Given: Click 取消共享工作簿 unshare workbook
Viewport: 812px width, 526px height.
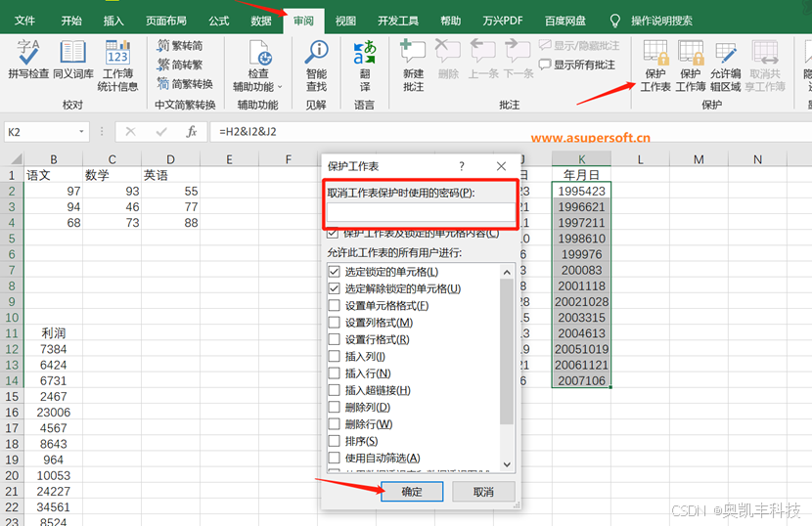Looking at the screenshot, I should (765, 66).
